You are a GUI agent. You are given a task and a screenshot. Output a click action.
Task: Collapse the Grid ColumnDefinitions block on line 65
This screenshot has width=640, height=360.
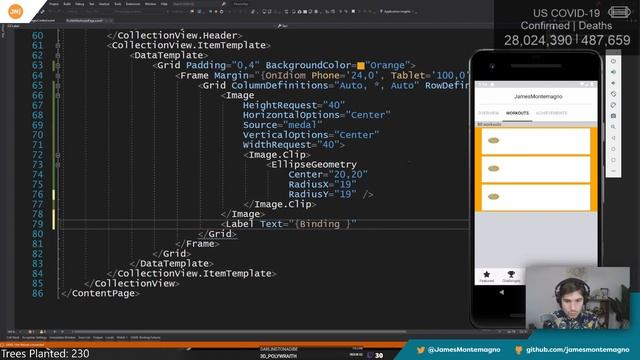pos(58,86)
